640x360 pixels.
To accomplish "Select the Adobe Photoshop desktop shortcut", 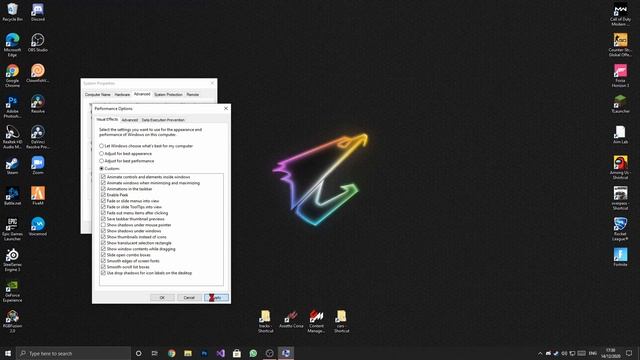I will click(12, 107).
